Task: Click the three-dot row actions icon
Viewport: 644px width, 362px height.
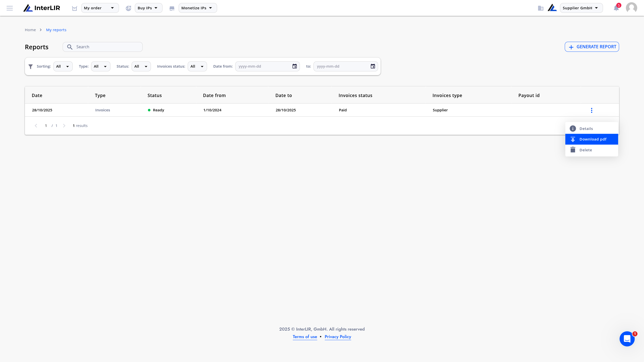Action: pyautogui.click(x=592, y=110)
